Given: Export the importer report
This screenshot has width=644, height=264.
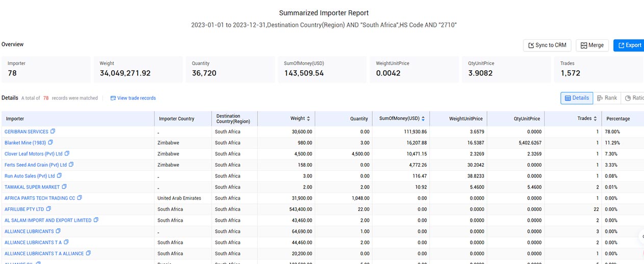Looking at the screenshot, I should tap(629, 45).
